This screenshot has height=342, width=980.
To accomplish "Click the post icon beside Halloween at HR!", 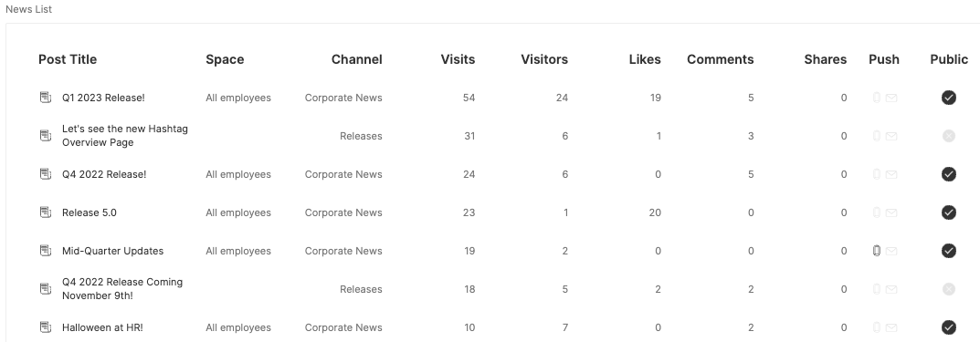I will click(46, 327).
